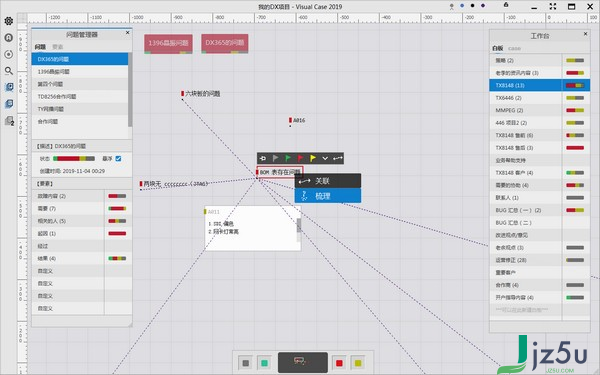Select the gray flag in floating toolbar

tap(276, 158)
